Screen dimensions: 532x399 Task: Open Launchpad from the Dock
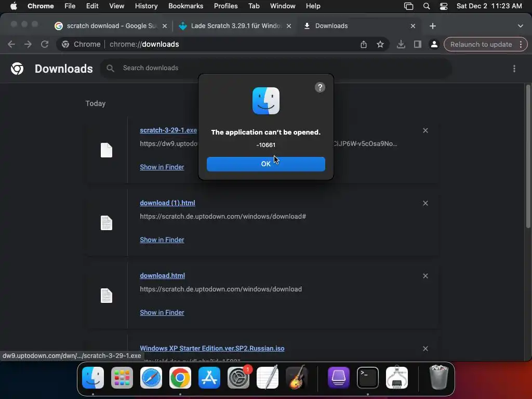[x=122, y=378]
